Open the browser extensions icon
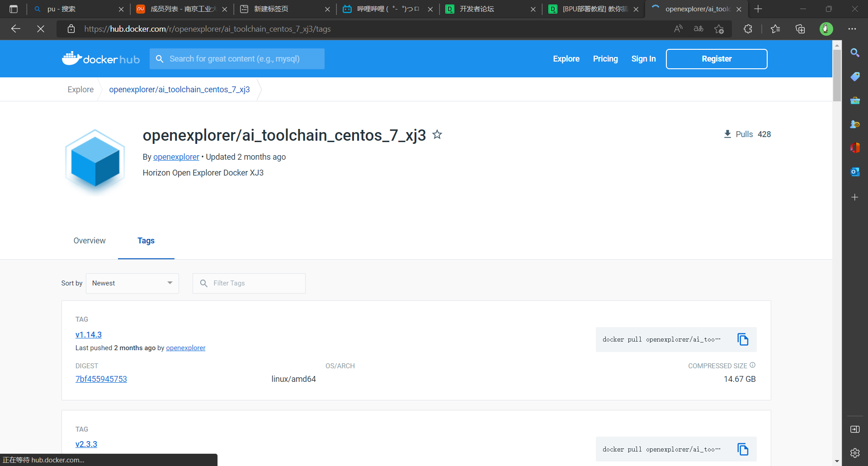 coord(748,29)
